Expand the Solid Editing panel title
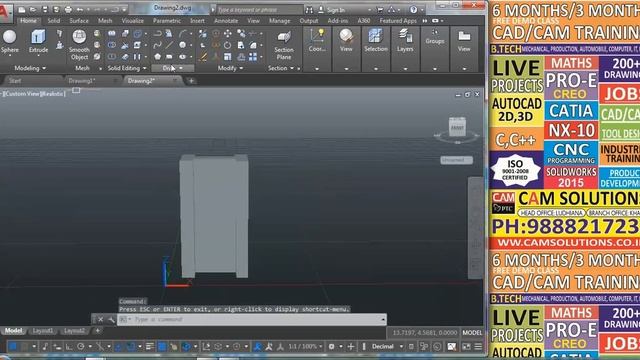Viewport: 640px width, 360px height. [127, 68]
